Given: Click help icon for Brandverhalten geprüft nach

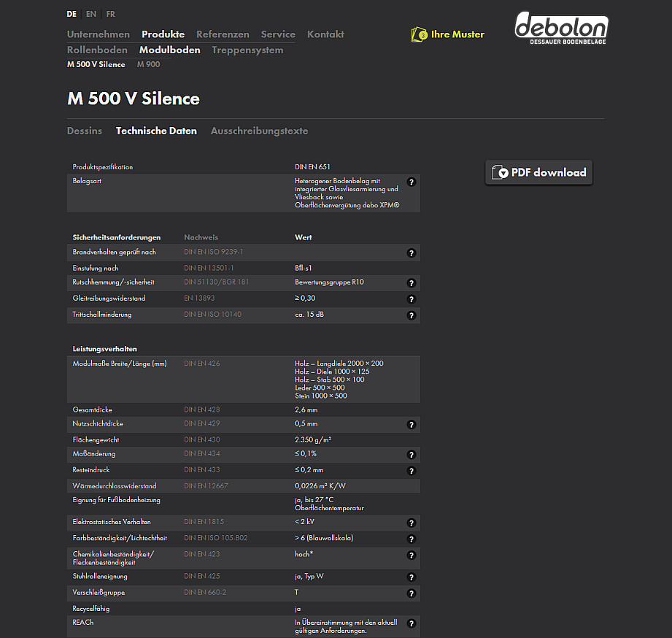Looking at the screenshot, I should tap(411, 253).
